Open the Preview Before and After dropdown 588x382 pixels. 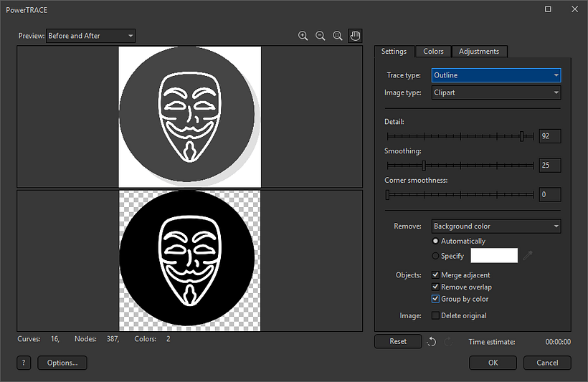pos(90,36)
